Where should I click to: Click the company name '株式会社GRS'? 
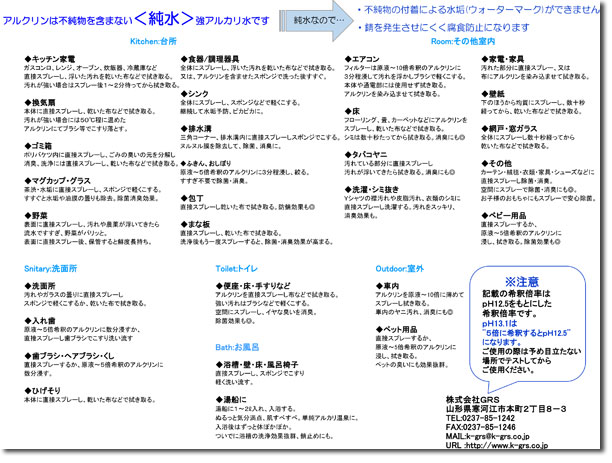(473, 400)
